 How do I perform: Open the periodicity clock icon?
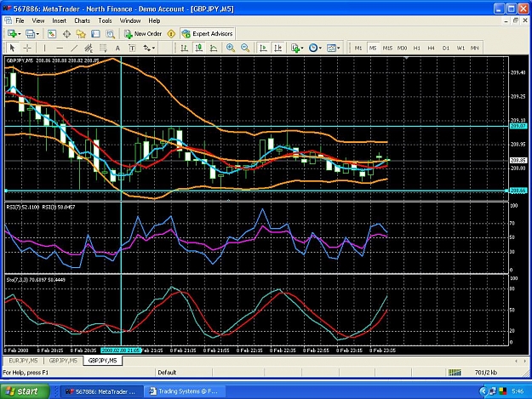click(x=313, y=48)
